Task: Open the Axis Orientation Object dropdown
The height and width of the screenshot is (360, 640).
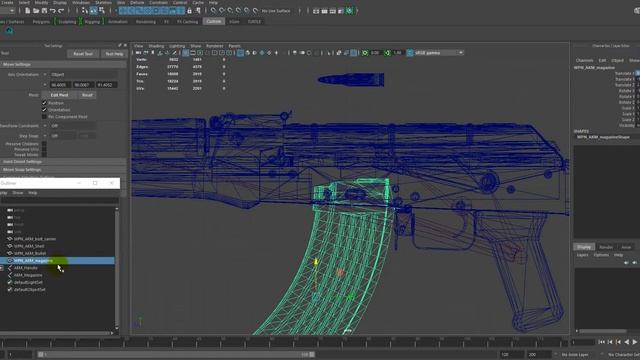Action: [84, 75]
